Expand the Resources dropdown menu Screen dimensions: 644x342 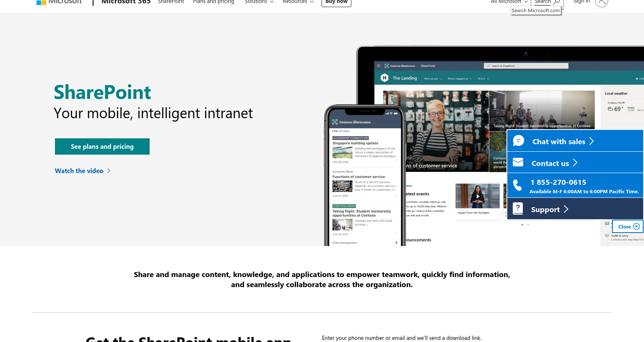[298, 2]
